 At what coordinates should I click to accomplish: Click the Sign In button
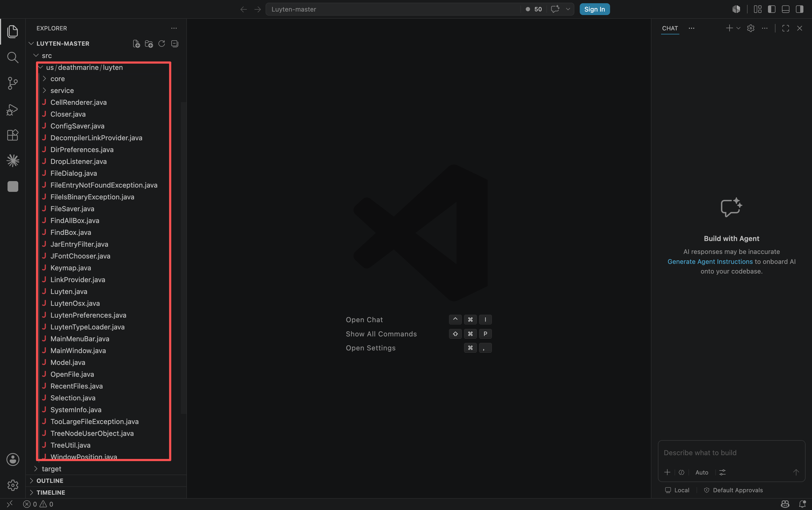(595, 9)
